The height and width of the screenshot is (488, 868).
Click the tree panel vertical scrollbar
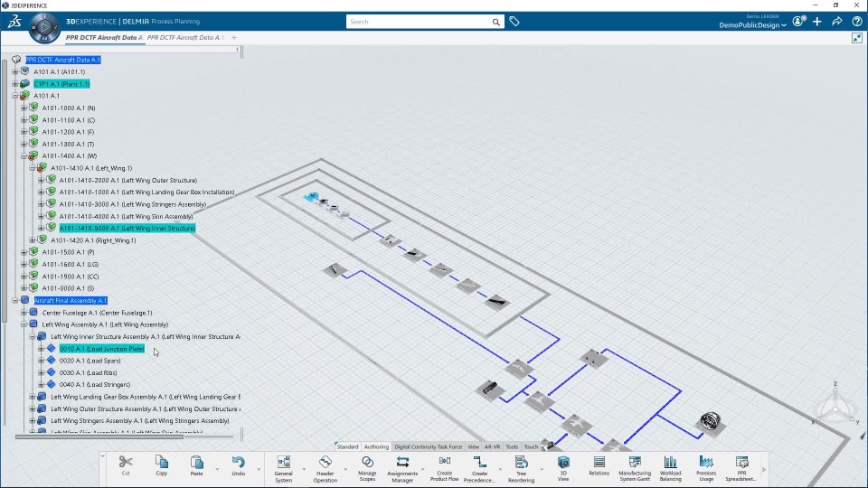[x=5, y=191]
